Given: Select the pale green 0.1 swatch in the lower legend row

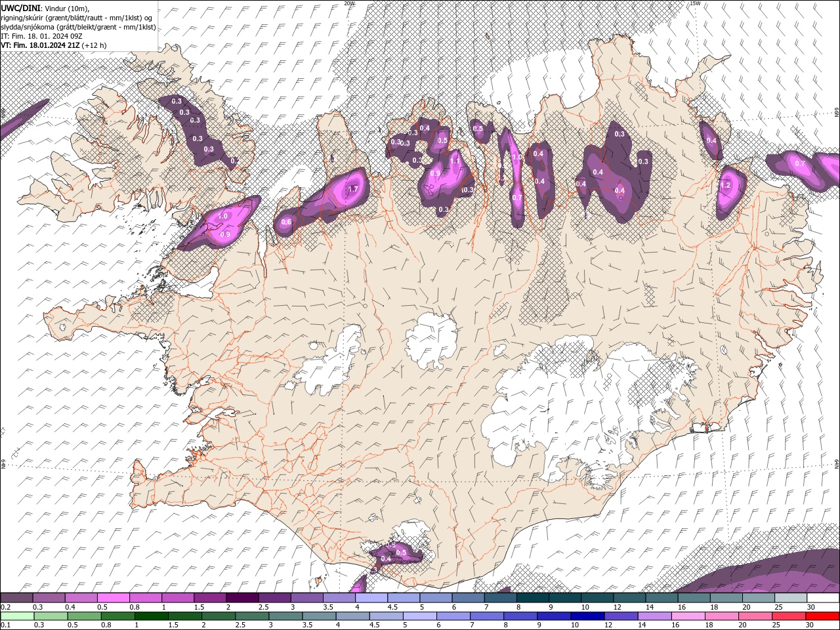Looking at the screenshot, I should click(x=16, y=616).
